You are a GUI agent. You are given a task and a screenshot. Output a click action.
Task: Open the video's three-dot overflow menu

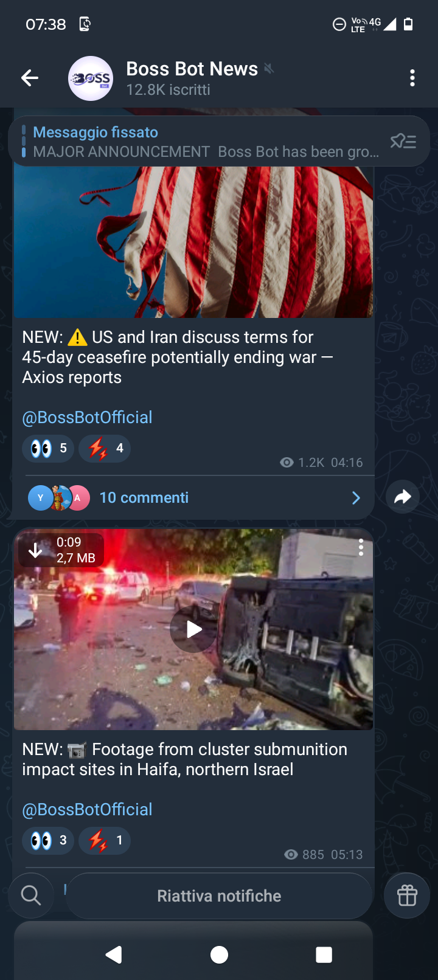361,547
